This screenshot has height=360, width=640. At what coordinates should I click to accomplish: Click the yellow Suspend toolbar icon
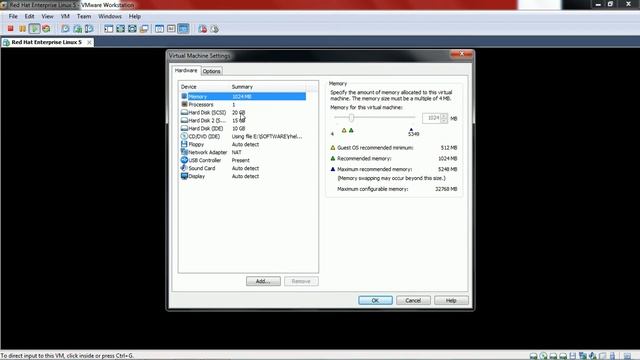[x=22, y=29]
